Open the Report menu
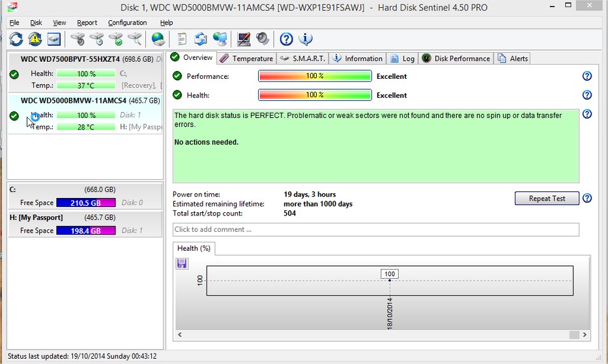608x364 pixels. (x=87, y=23)
